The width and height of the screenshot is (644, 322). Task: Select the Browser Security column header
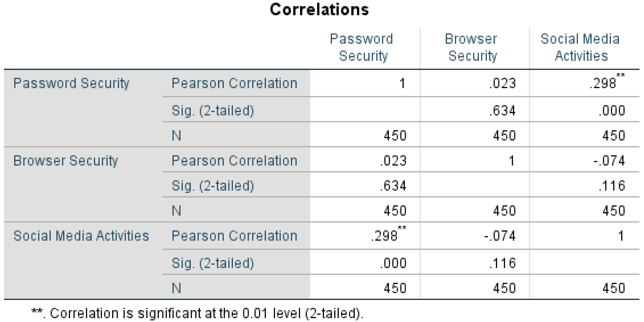coord(471,47)
